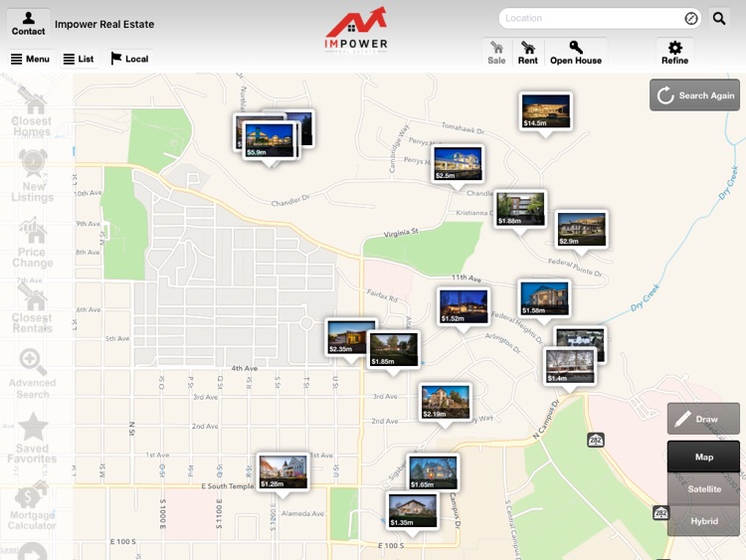Click the N Campus Dr street label
746x560 pixels.
point(546,420)
